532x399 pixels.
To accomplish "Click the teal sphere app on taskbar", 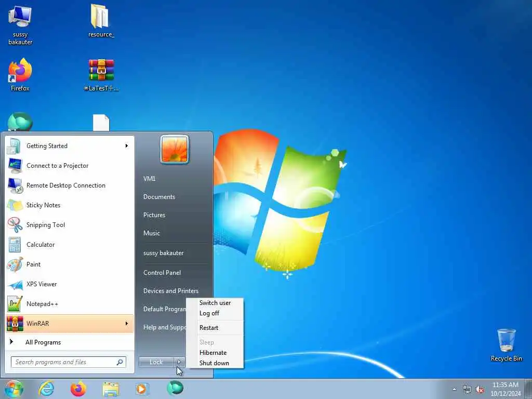I will (x=175, y=388).
